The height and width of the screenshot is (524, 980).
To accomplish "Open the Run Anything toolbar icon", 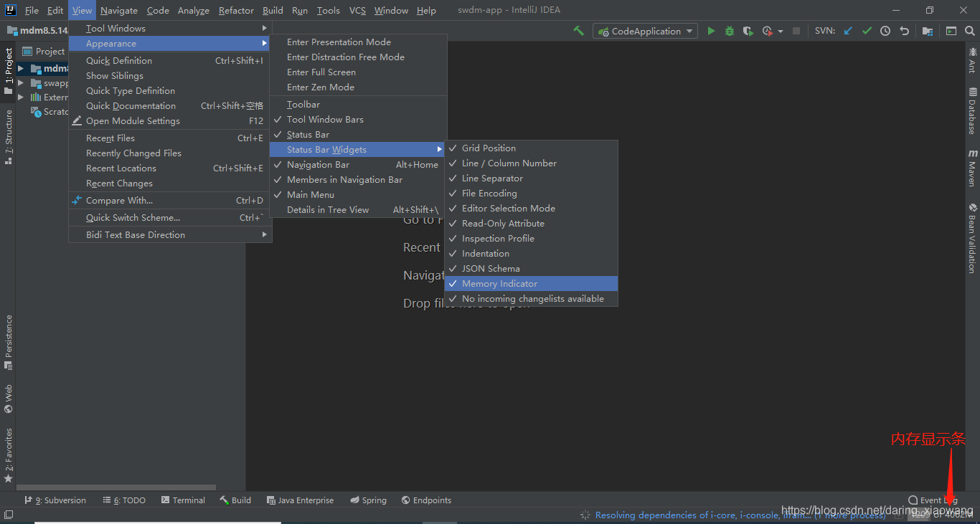I will [x=951, y=31].
